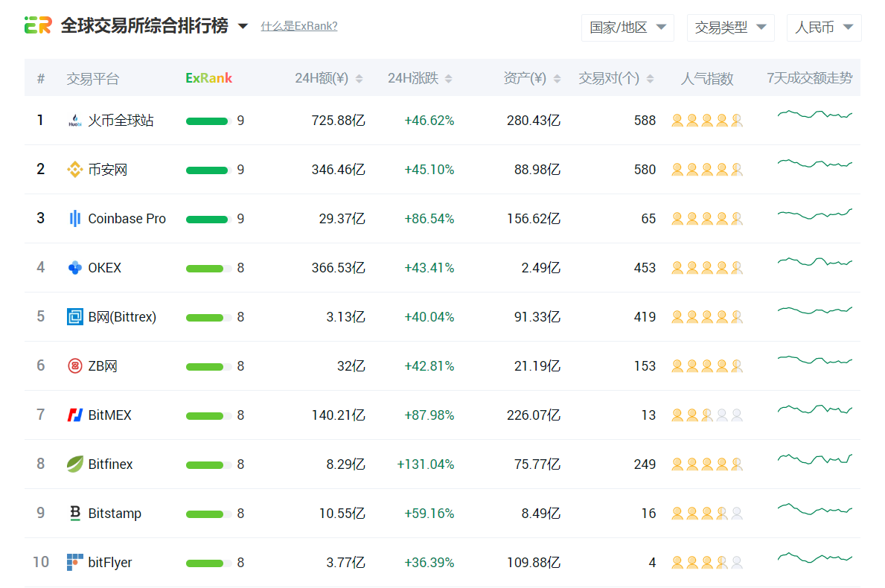Image resolution: width=885 pixels, height=588 pixels.
Task: Sort by the 资产(¥) column arrows
Action: [557, 78]
